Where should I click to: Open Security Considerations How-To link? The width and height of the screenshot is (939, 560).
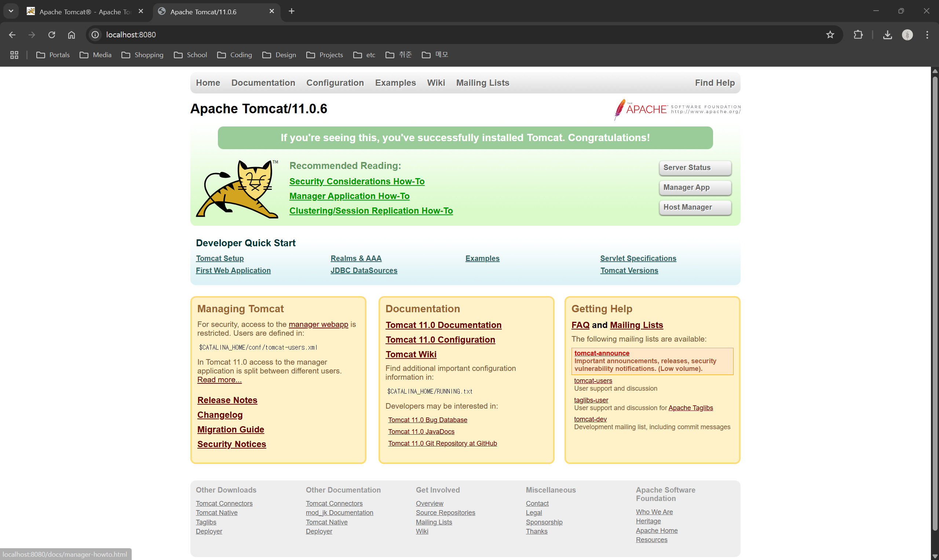(x=357, y=181)
